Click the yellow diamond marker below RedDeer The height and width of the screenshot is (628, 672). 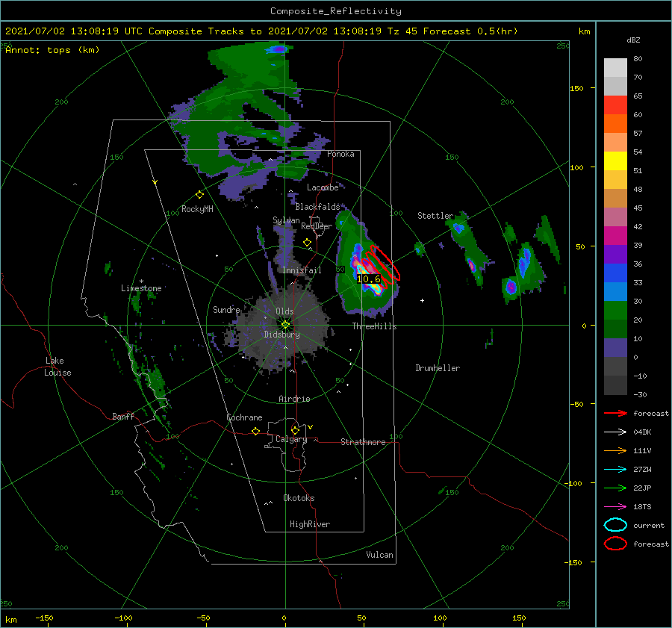tap(307, 243)
